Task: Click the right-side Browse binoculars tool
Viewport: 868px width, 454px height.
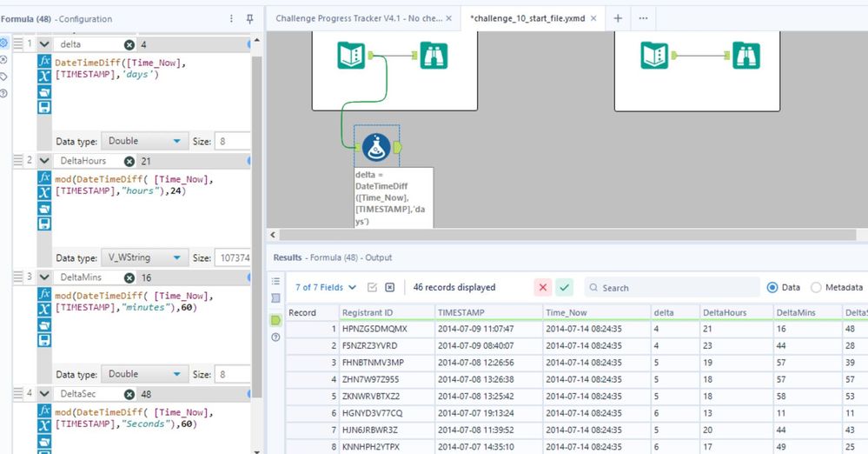Action: click(746, 55)
